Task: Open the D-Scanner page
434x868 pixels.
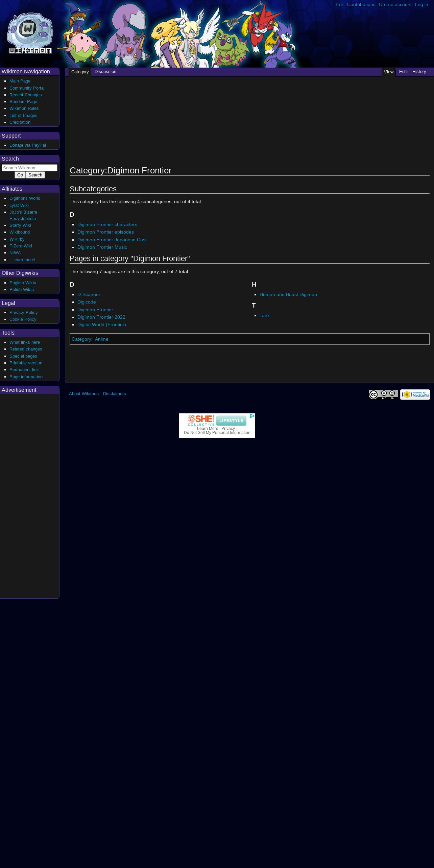Action: (89, 295)
